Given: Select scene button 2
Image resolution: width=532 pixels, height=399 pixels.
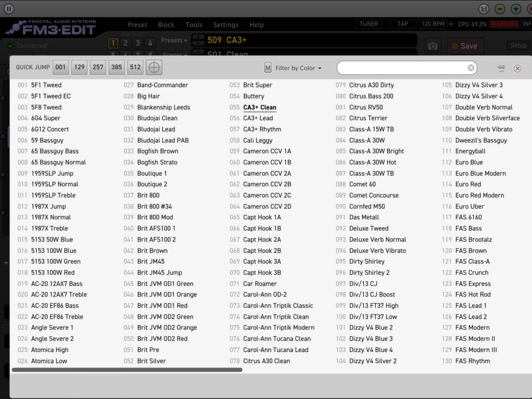Looking at the screenshot, I should coord(125,43).
